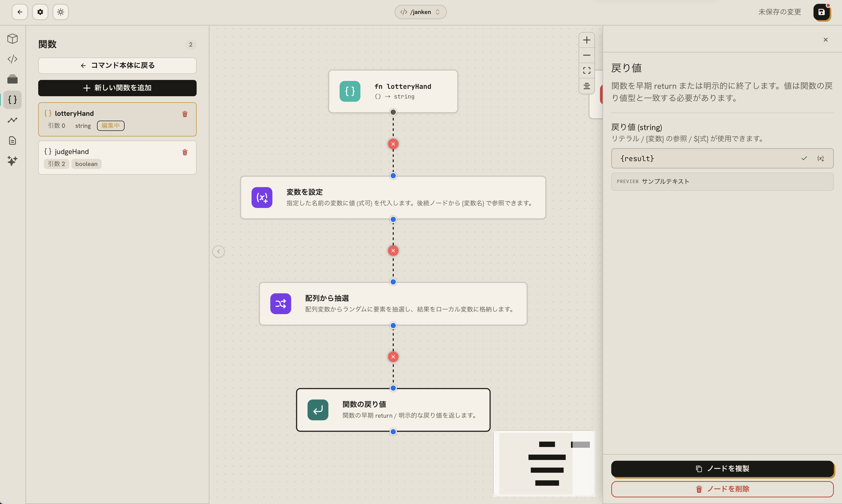Zoom in on the canvas

click(587, 40)
